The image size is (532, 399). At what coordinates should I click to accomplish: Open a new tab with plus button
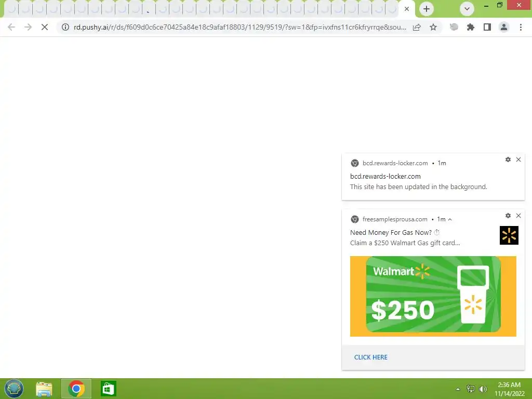pyautogui.click(x=427, y=9)
